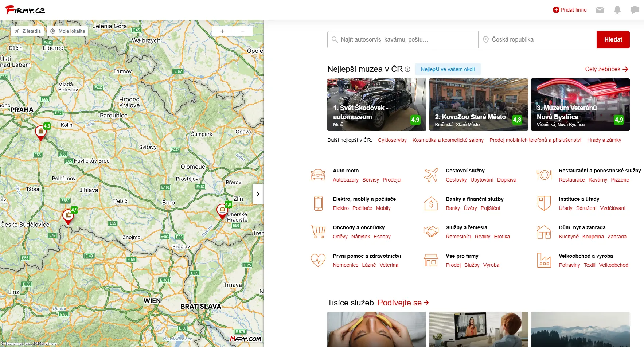Select the museum pin near České Budějovice
Image resolution: width=644 pixels, height=347 pixels.
pyautogui.click(x=68, y=217)
